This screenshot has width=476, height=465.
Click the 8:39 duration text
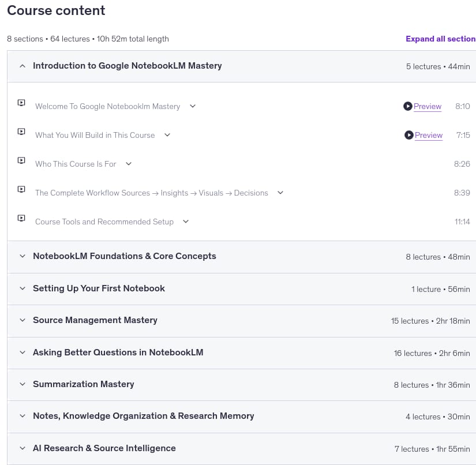coord(462,193)
